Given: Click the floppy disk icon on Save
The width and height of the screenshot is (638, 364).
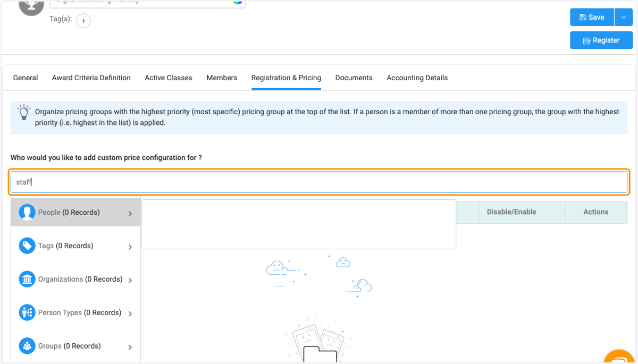Looking at the screenshot, I should tap(583, 18).
